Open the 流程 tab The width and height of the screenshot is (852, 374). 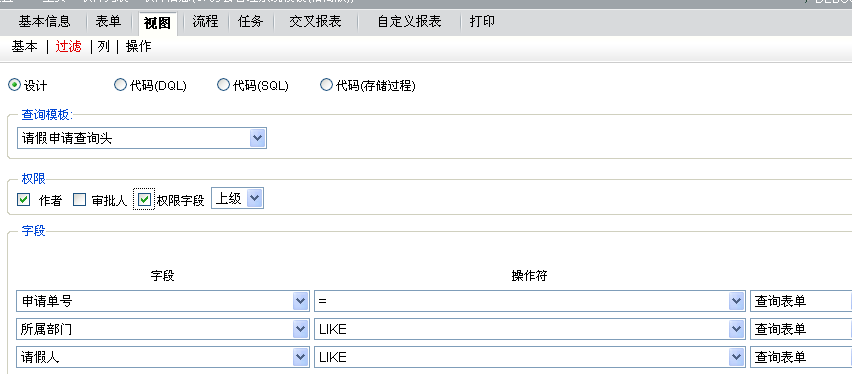coord(205,22)
